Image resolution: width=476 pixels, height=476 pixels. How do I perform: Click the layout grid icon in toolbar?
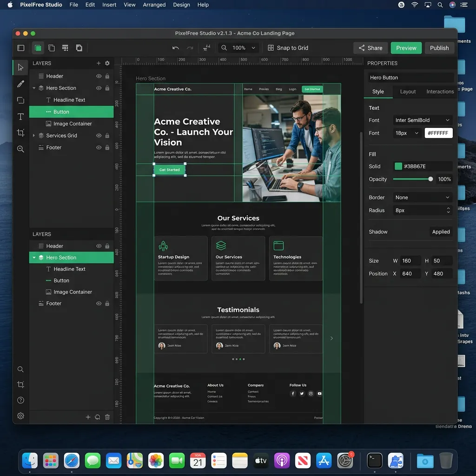(65, 48)
